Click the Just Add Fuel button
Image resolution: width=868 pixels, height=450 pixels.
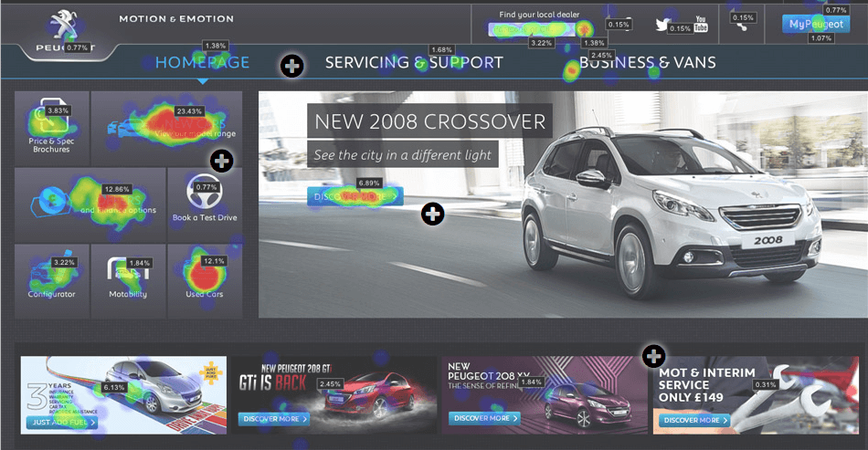(x=62, y=423)
